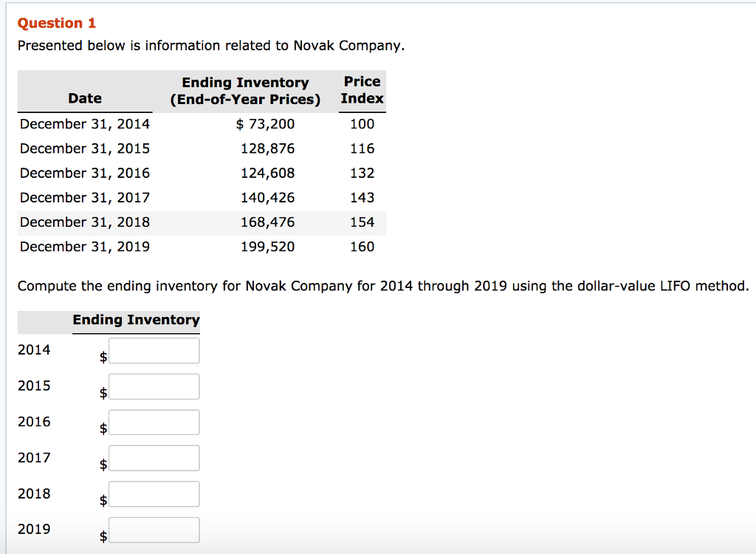Click the price index value 154
This screenshot has width=756, height=554.
362,222
